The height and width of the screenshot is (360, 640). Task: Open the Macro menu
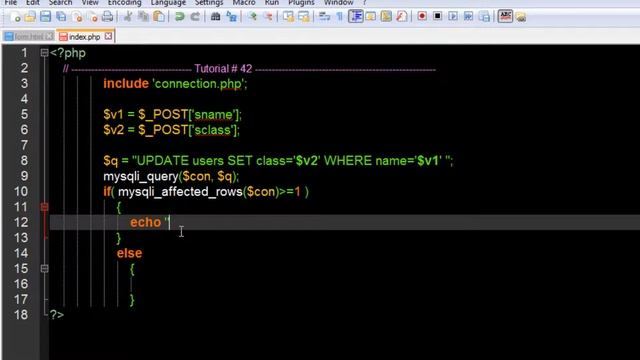click(x=244, y=2)
